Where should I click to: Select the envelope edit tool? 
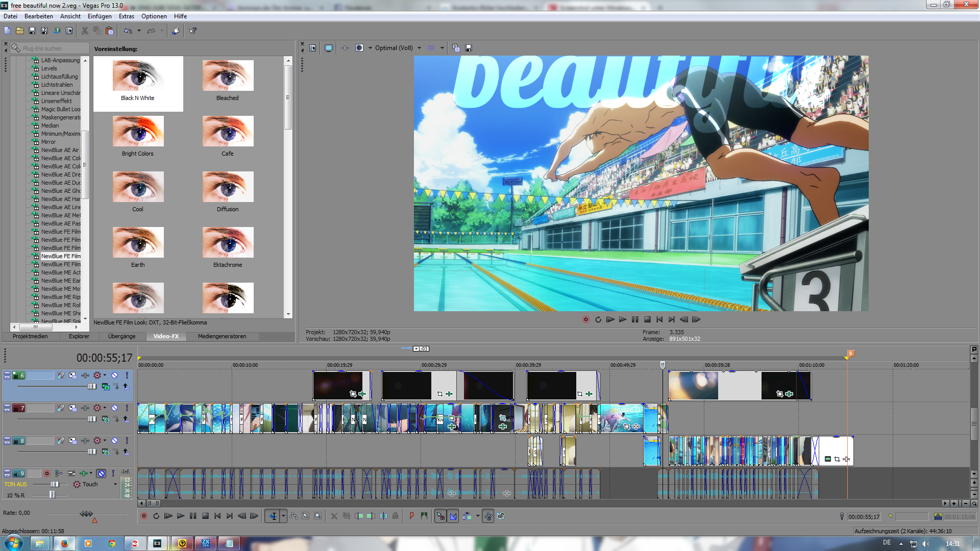pyautogui.click(x=293, y=516)
